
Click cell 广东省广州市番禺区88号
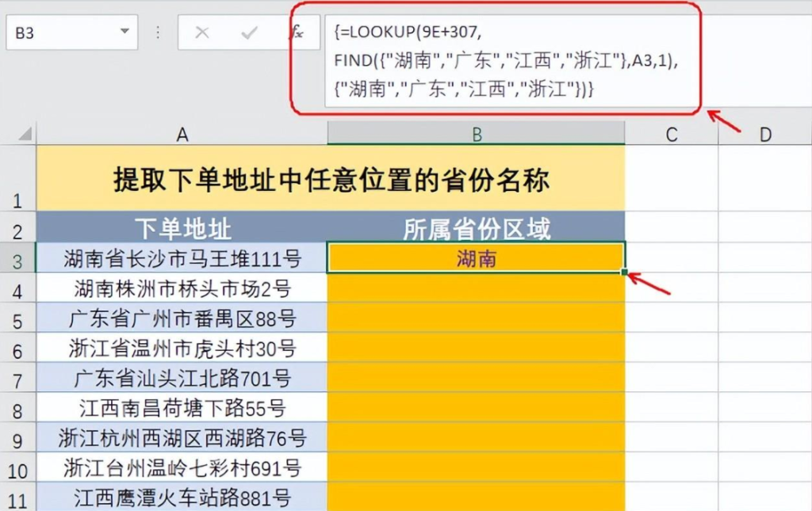click(182, 318)
